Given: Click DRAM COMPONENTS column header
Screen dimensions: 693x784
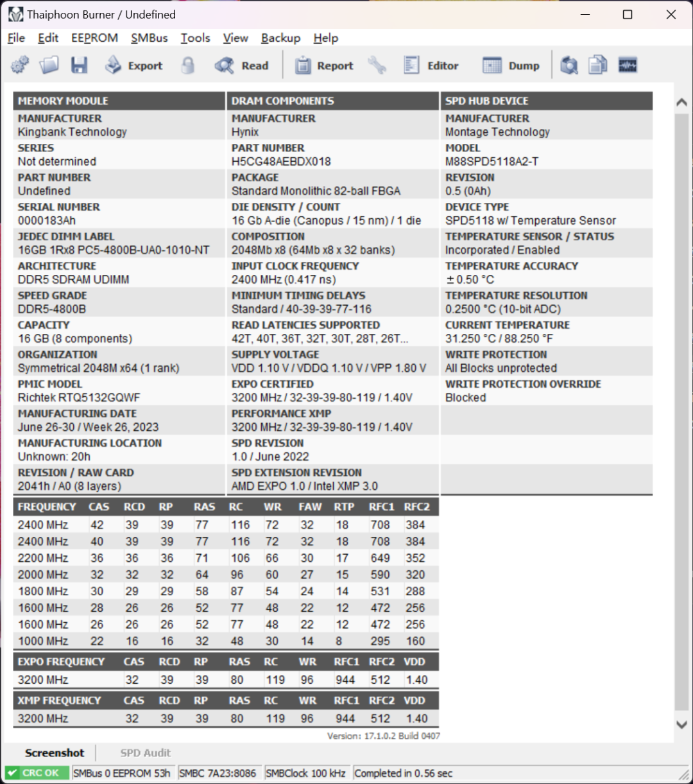Looking at the screenshot, I should [x=333, y=101].
